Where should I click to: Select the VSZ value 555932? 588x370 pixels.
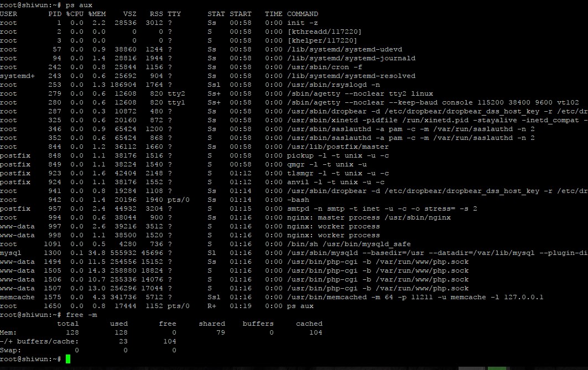pos(123,253)
